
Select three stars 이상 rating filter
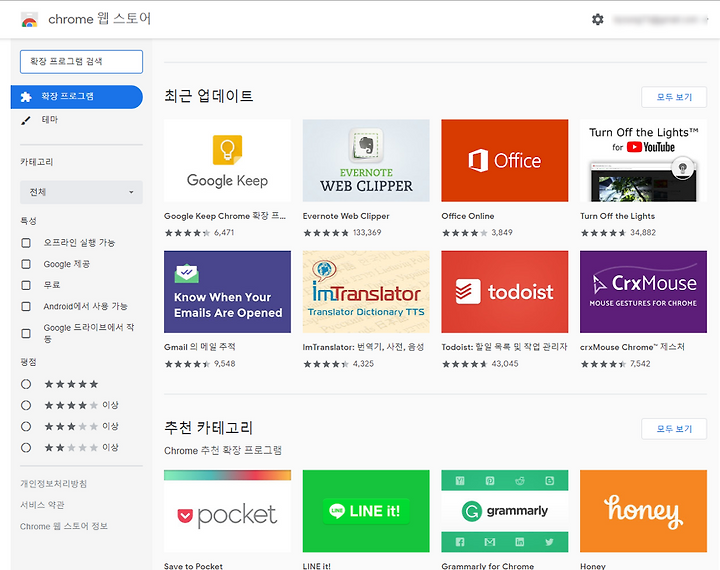click(x=26, y=426)
